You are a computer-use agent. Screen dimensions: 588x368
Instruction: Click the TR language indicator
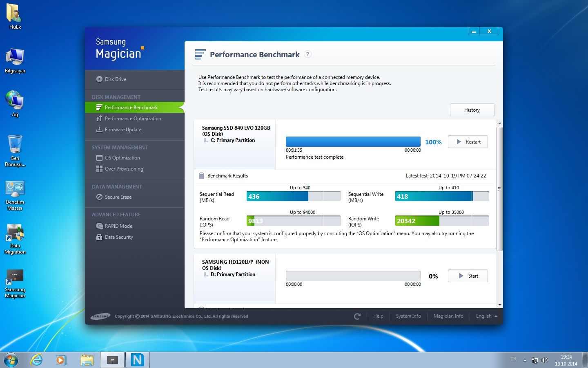click(514, 359)
